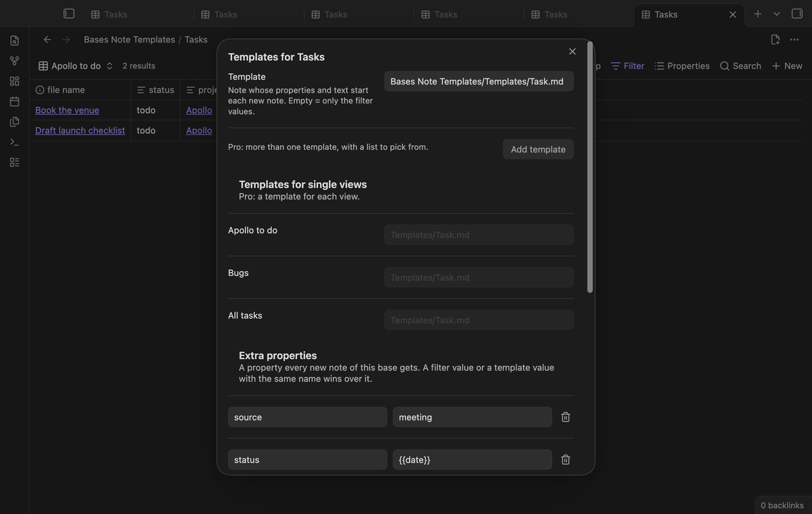Screen dimensions: 812x514
Task: Toggle the left sidebar icon
Action: [69, 14]
